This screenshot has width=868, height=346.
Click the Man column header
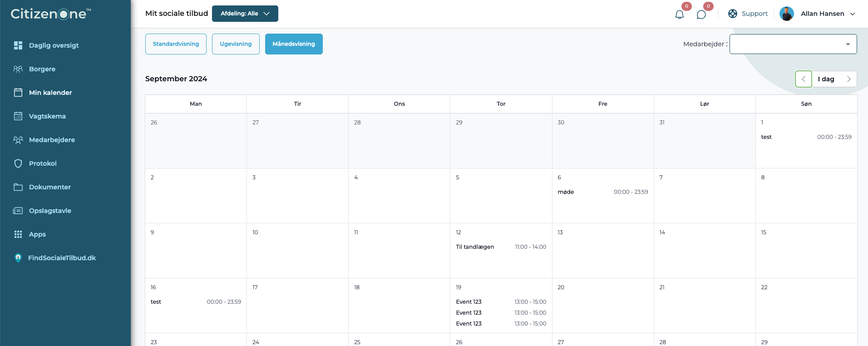point(196,104)
